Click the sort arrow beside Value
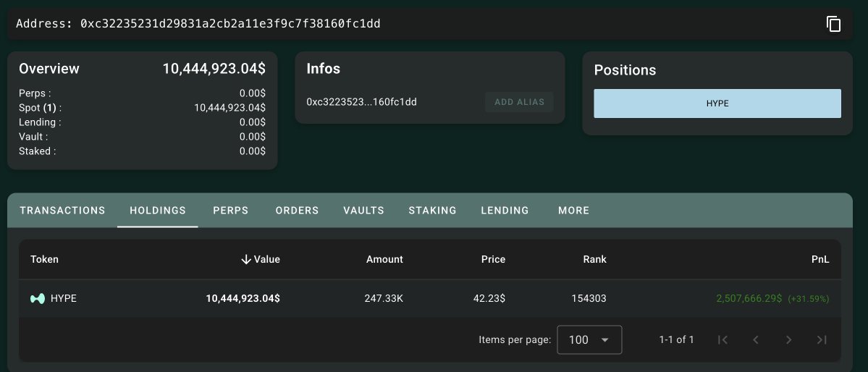The height and width of the screenshot is (372, 868). coord(246,259)
